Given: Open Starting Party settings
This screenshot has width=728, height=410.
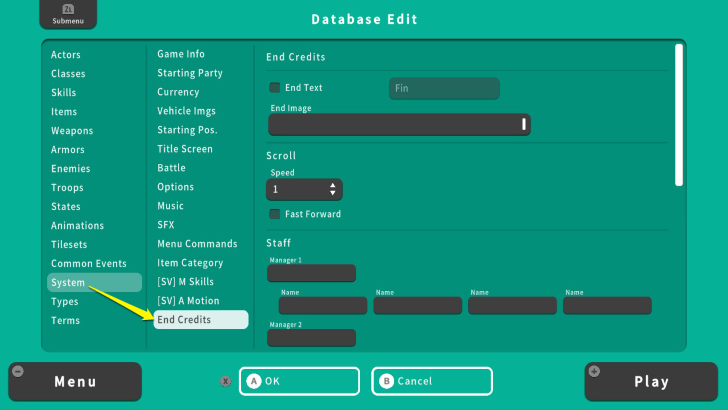Looking at the screenshot, I should coord(190,73).
